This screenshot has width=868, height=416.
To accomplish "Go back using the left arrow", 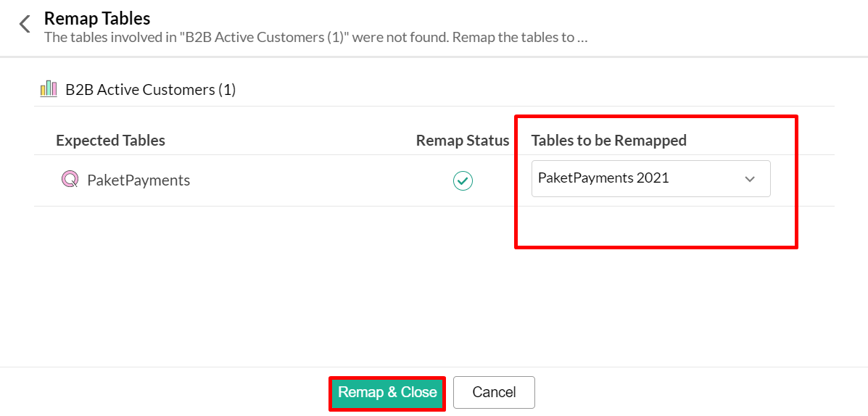I will [25, 24].
